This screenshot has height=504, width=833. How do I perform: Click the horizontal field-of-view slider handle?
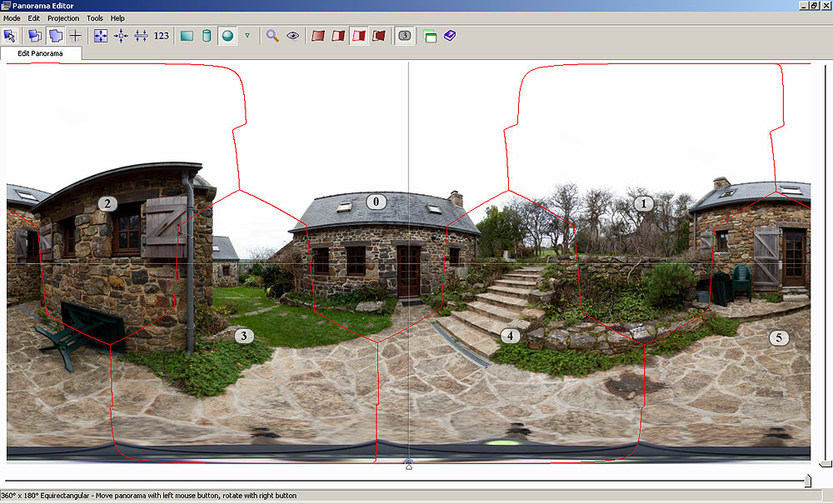(806, 480)
